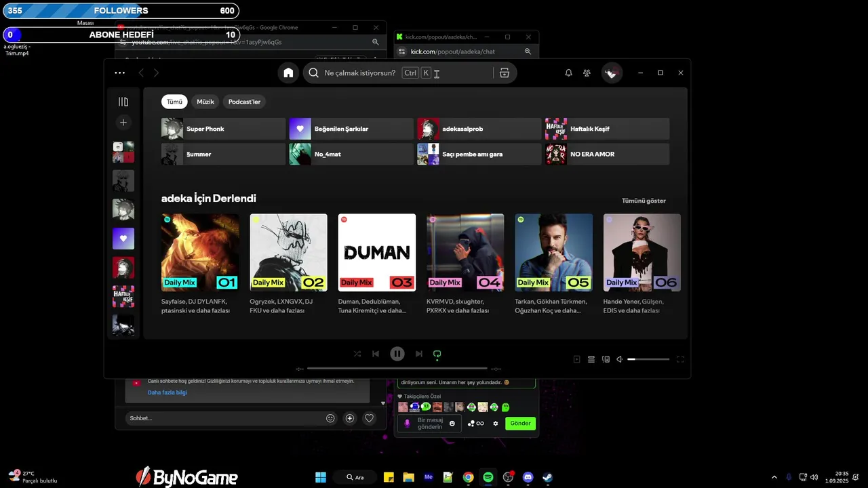Screen dimensions: 868x488
Task: Click the zoom icon in YouTube address bar
Action: click(375, 42)
